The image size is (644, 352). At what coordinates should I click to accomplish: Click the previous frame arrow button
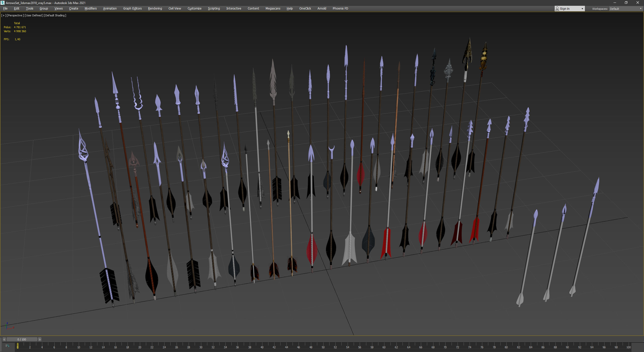tap(4, 339)
